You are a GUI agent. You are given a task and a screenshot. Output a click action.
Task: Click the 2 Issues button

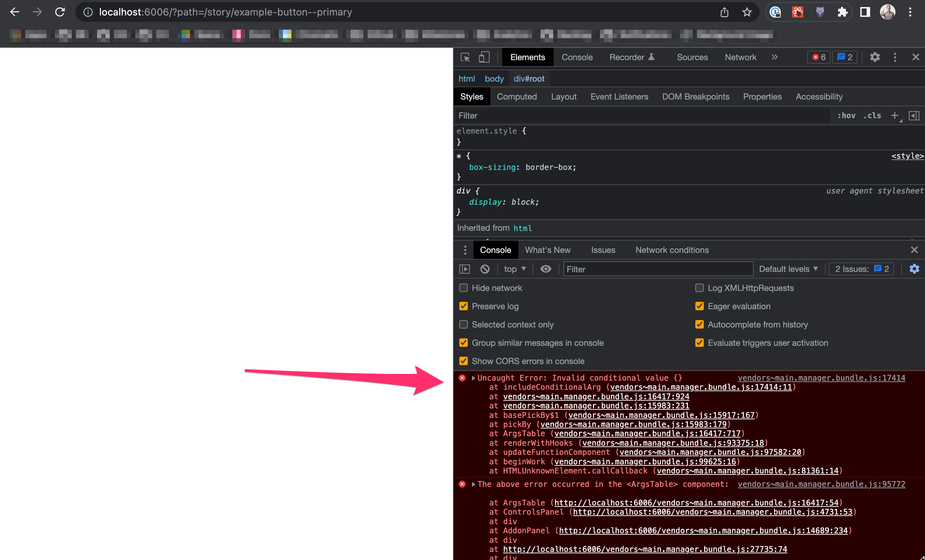click(x=861, y=269)
